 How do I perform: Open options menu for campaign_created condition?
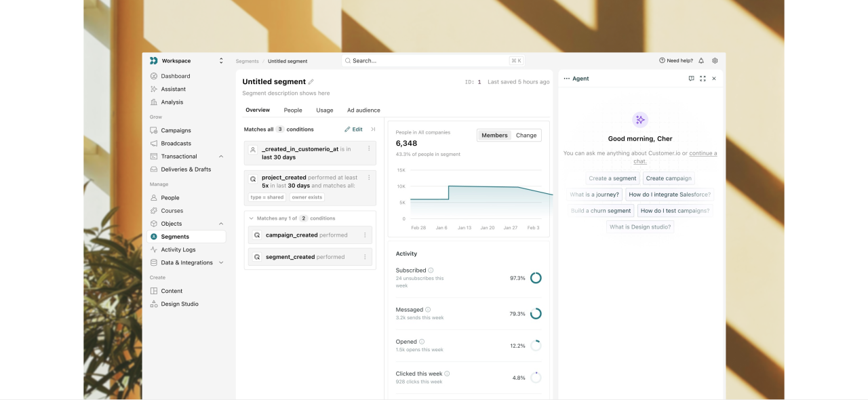point(365,235)
